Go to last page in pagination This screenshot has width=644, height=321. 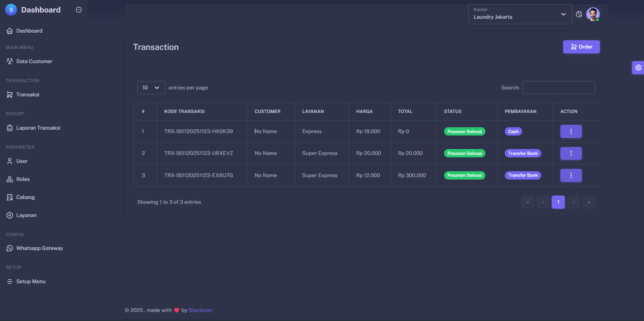588,202
